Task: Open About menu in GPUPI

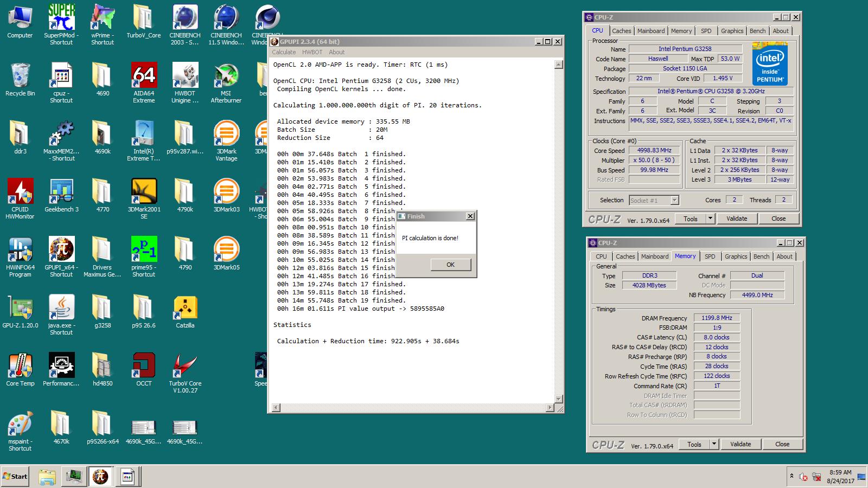Action: click(x=336, y=52)
